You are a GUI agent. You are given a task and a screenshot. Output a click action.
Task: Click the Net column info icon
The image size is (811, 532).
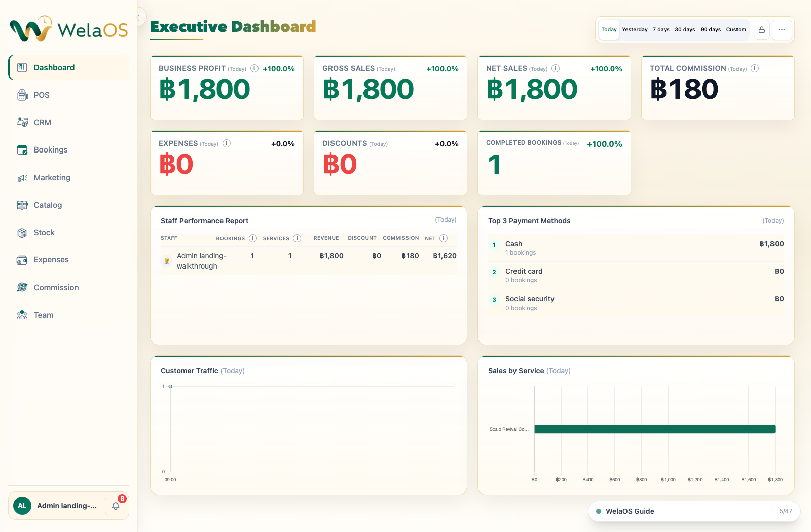tap(444, 238)
